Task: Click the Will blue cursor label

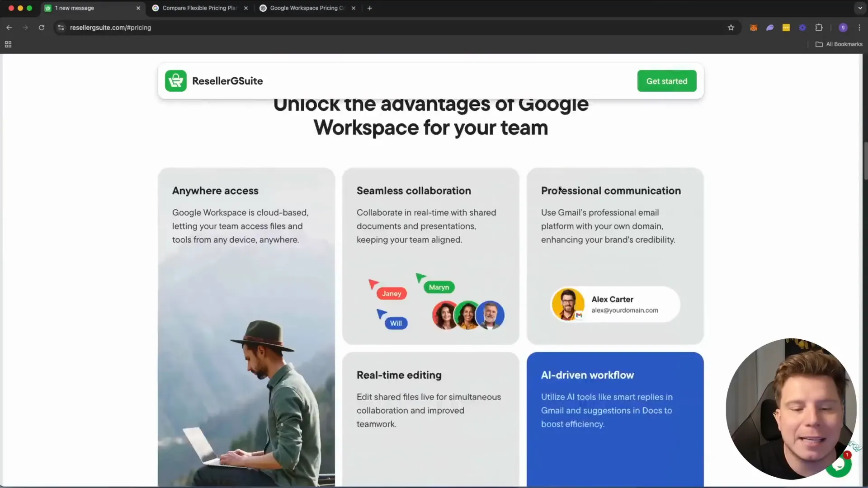Action: [396, 324]
